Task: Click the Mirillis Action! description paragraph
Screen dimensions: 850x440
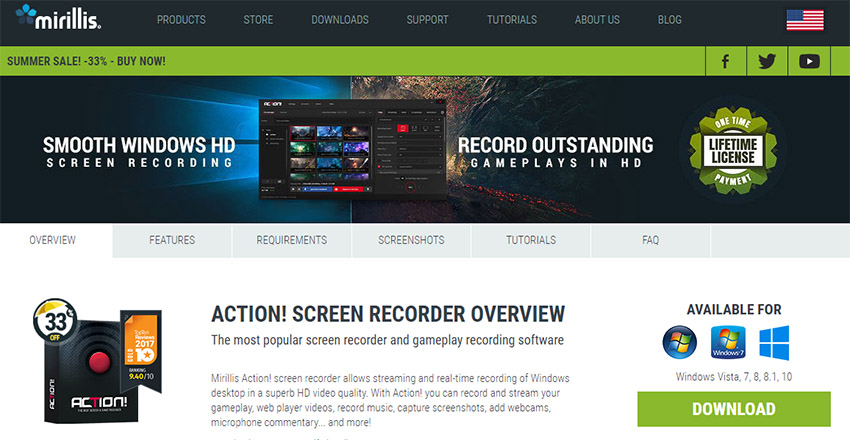Action: coord(390,400)
